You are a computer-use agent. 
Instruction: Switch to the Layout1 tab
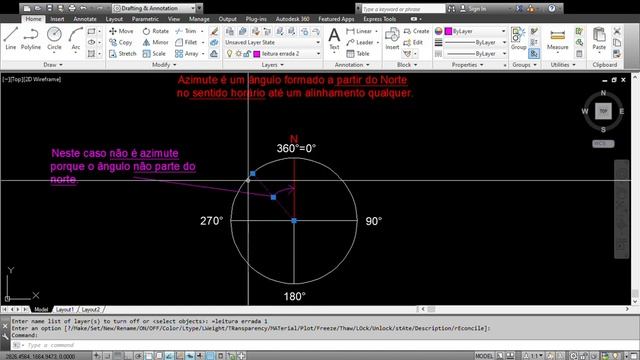point(64,309)
